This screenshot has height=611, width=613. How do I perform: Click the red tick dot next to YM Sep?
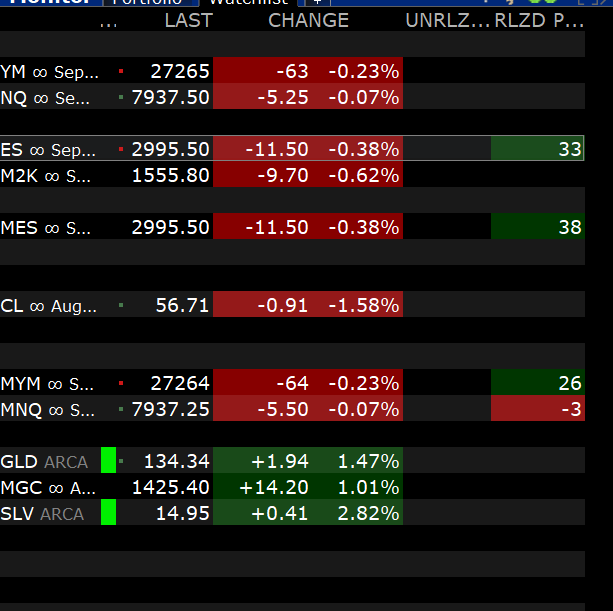tap(121, 71)
